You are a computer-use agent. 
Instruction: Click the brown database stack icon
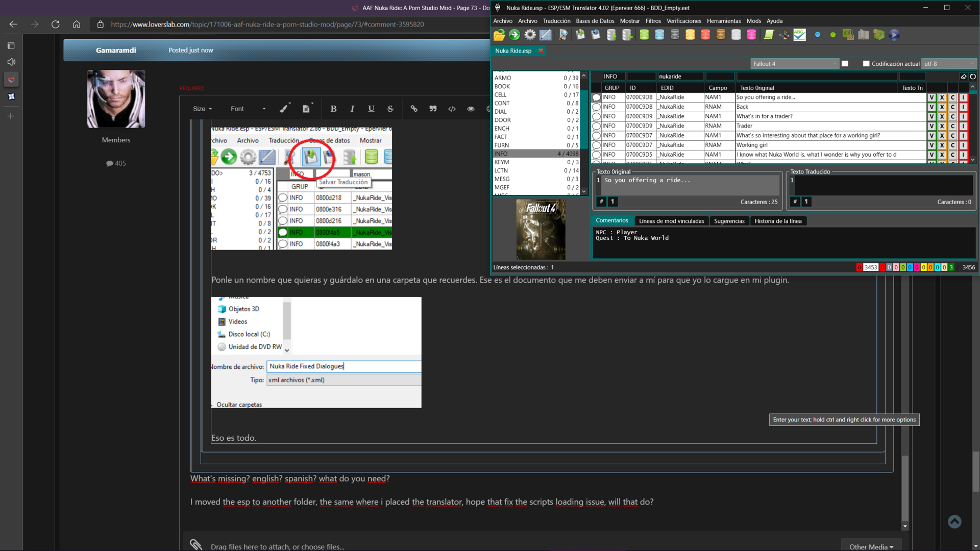click(x=721, y=35)
